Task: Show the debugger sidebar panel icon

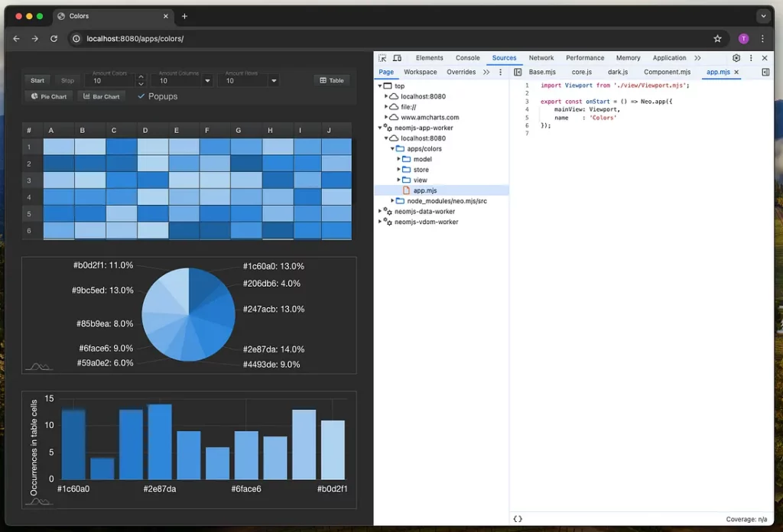Action: [x=765, y=72]
